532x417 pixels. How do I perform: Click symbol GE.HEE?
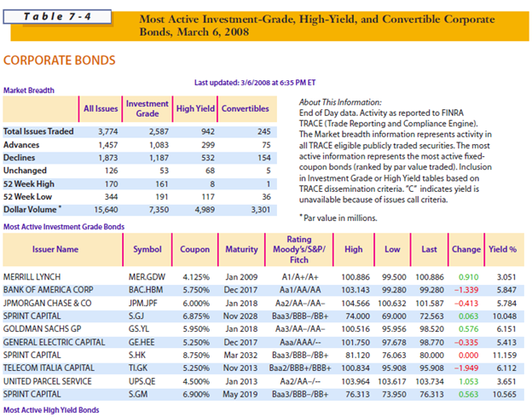(142, 342)
